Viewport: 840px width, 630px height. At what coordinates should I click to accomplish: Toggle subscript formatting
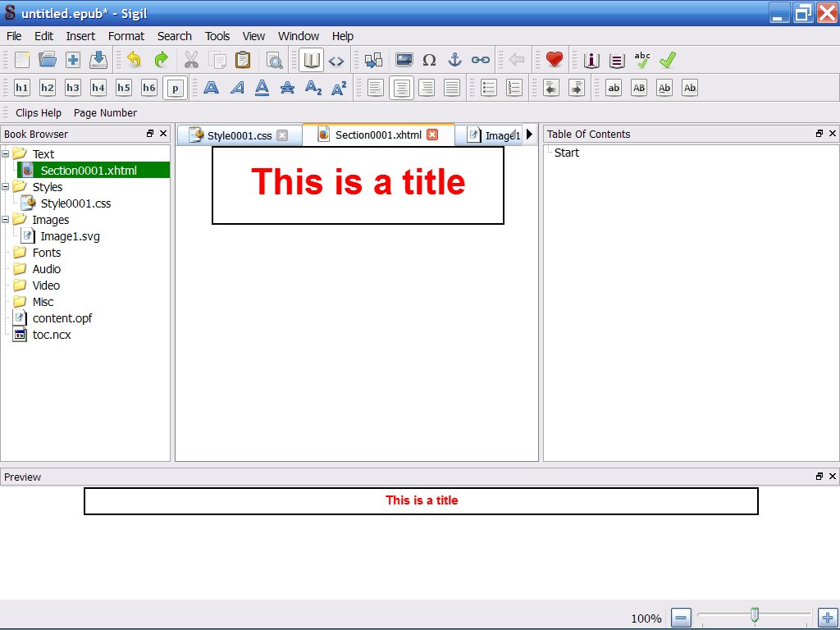(x=313, y=88)
